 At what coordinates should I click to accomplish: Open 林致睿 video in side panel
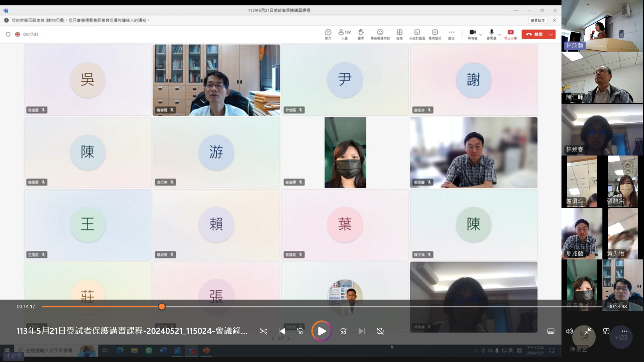coord(602,130)
